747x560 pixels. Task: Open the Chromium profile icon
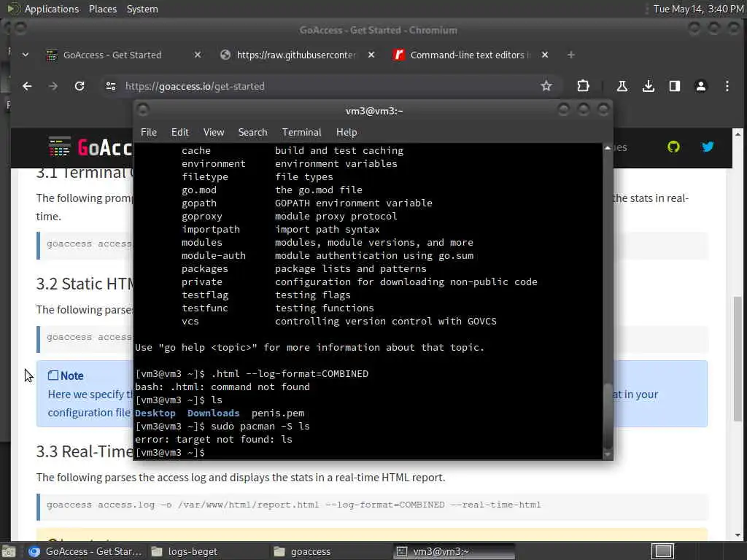[x=701, y=86]
